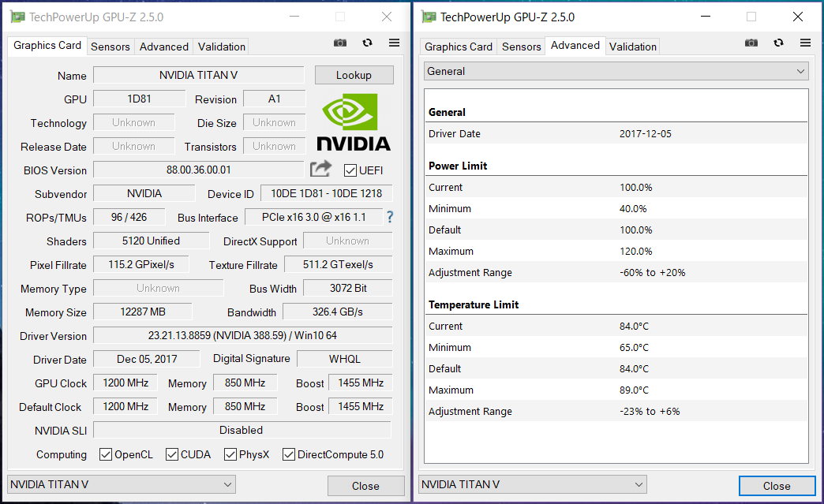The image size is (824, 504).
Task: Click the BIOS Version field 88.00.36.00.01
Action: click(199, 170)
